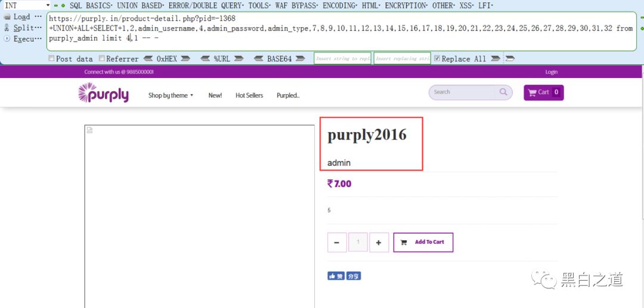644x308 pixels.
Task: Click the search magnifier icon
Action: (x=503, y=92)
